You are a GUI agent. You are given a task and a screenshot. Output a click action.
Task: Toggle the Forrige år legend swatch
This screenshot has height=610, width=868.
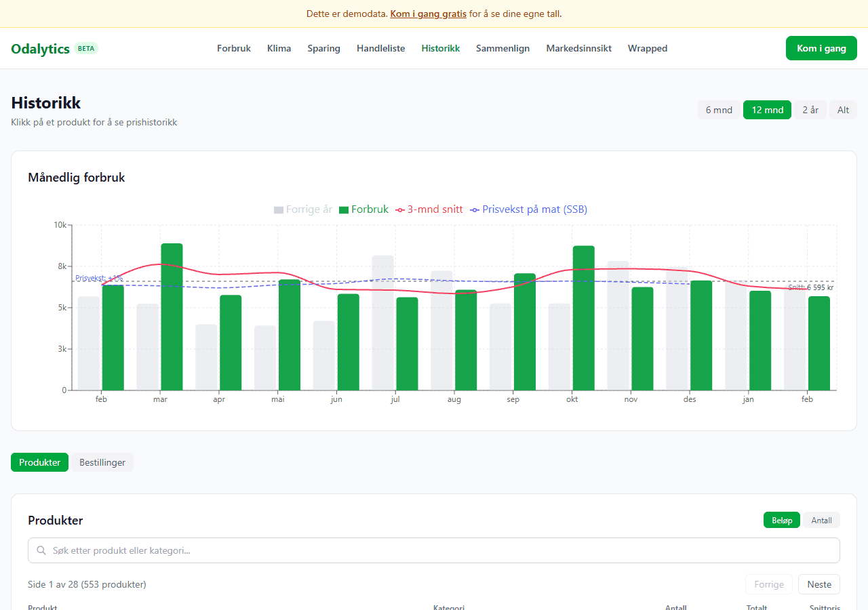(279, 210)
